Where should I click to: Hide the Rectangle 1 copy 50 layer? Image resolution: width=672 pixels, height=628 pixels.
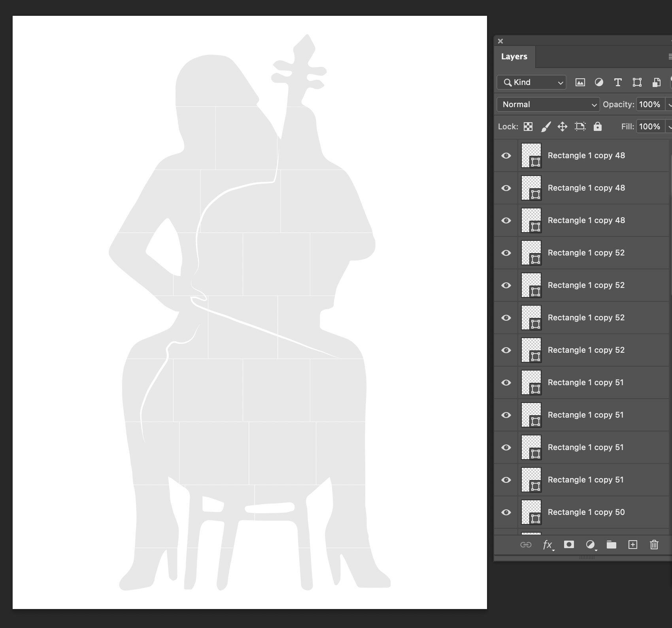(x=506, y=513)
